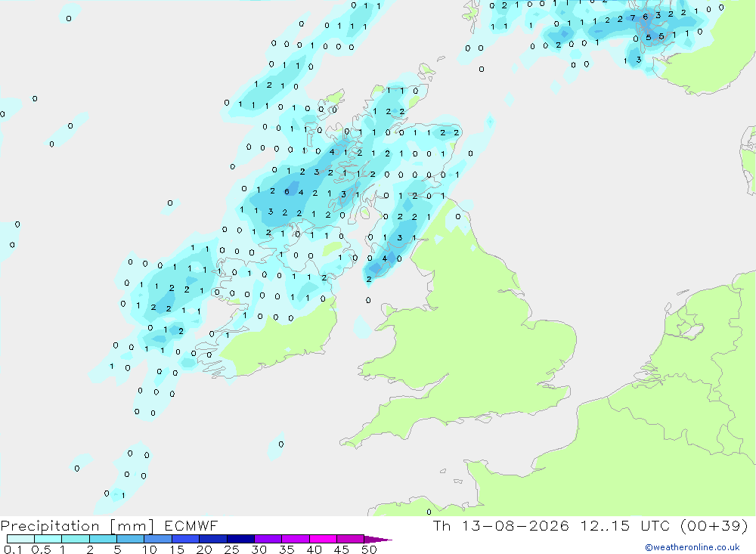Click the "[mm]" unit label
The image size is (756, 554).
(x=132, y=526)
